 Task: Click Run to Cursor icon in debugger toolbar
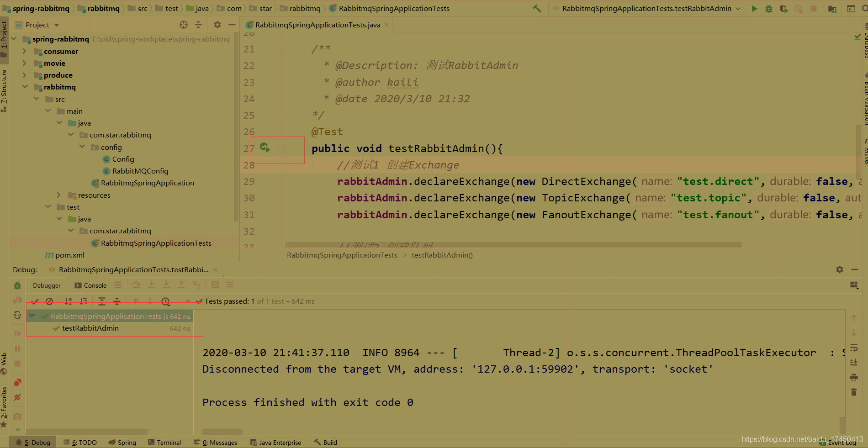196,285
